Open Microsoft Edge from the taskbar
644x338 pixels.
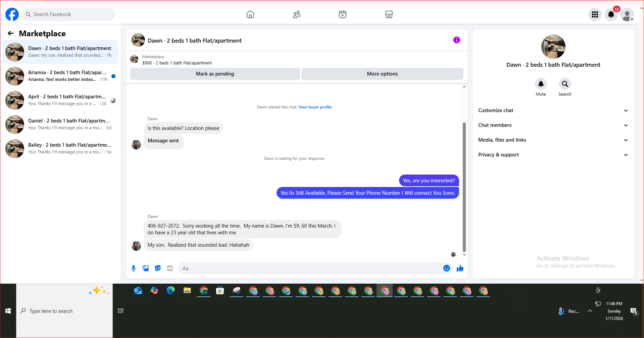click(x=171, y=291)
